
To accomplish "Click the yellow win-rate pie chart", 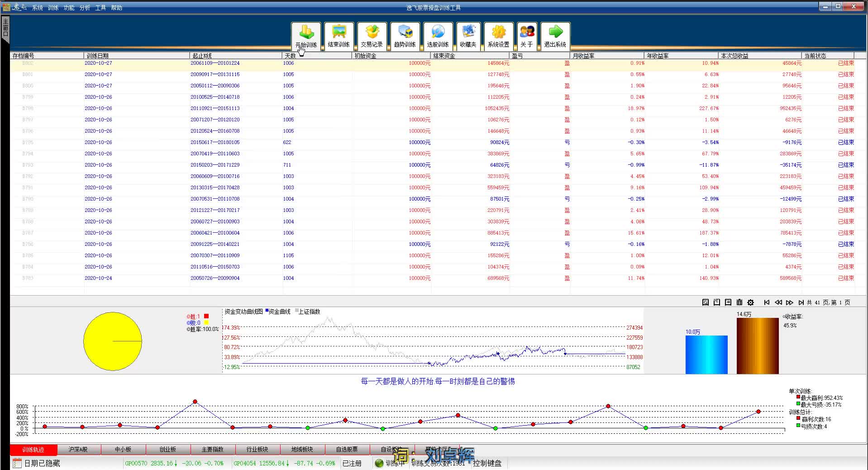I will click(113, 341).
